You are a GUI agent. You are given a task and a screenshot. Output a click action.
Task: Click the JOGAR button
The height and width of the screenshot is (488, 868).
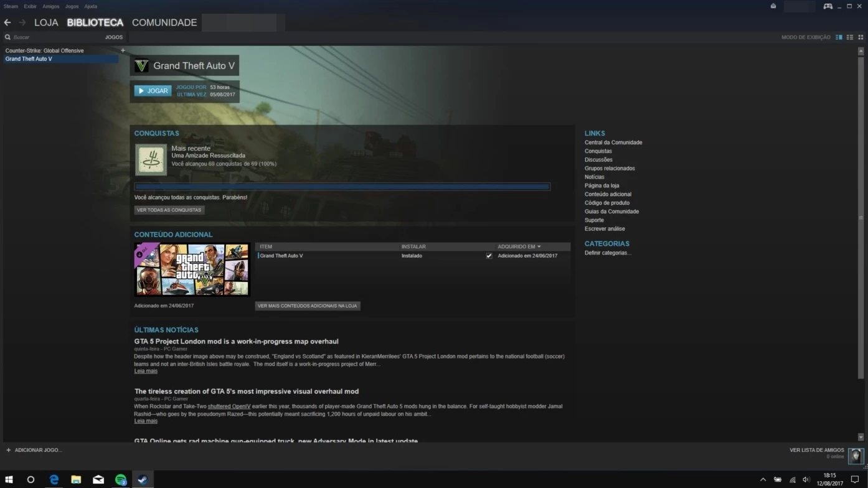click(x=153, y=91)
